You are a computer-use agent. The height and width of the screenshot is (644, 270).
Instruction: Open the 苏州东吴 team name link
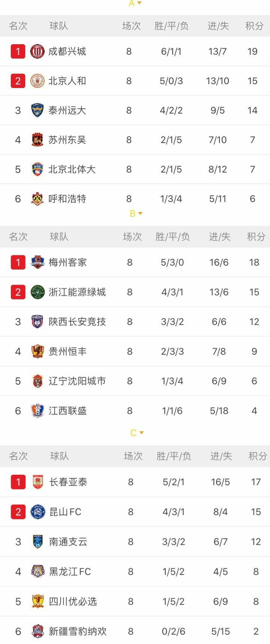pyautogui.click(x=67, y=140)
